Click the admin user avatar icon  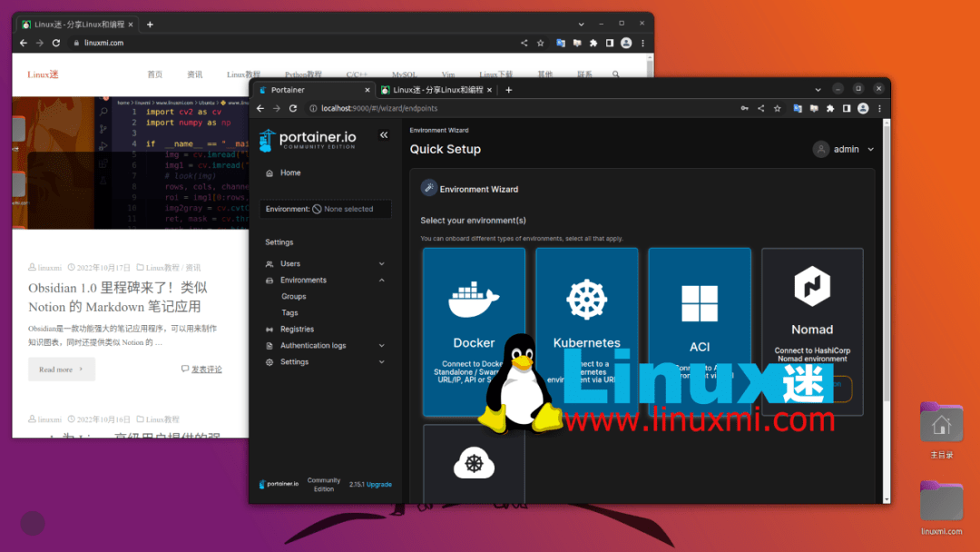(x=821, y=148)
